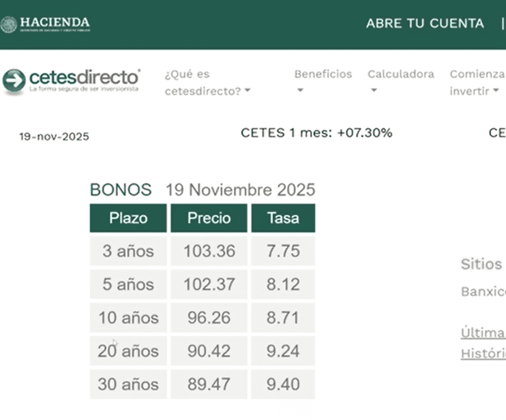Click the cetesdirecto green arrow logo
506x420 pixels.
pyautogui.click(x=14, y=80)
